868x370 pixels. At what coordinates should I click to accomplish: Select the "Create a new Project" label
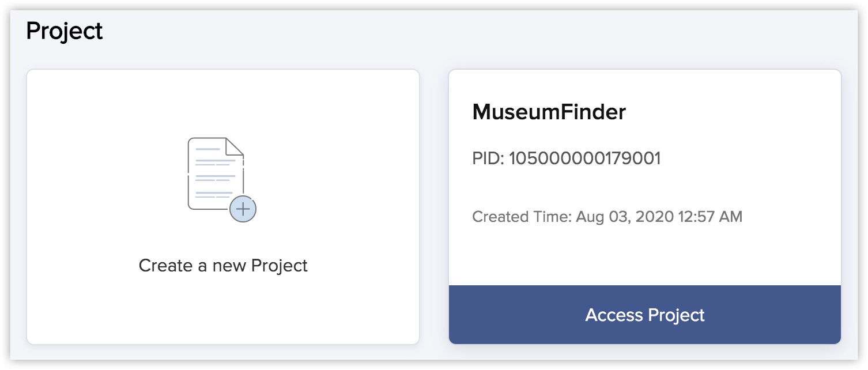point(223,266)
